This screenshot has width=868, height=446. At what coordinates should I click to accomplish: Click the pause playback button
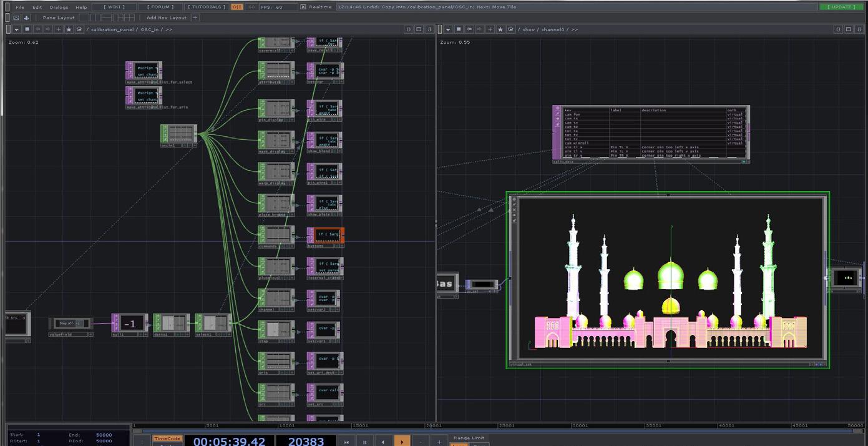pyautogui.click(x=364, y=442)
